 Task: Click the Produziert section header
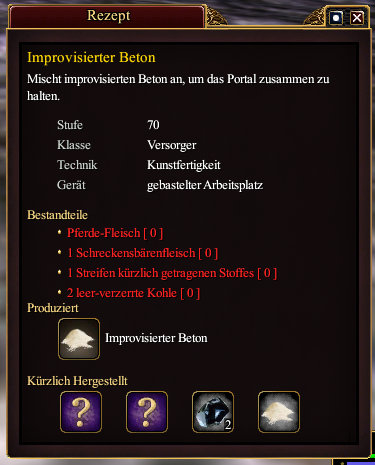53,308
